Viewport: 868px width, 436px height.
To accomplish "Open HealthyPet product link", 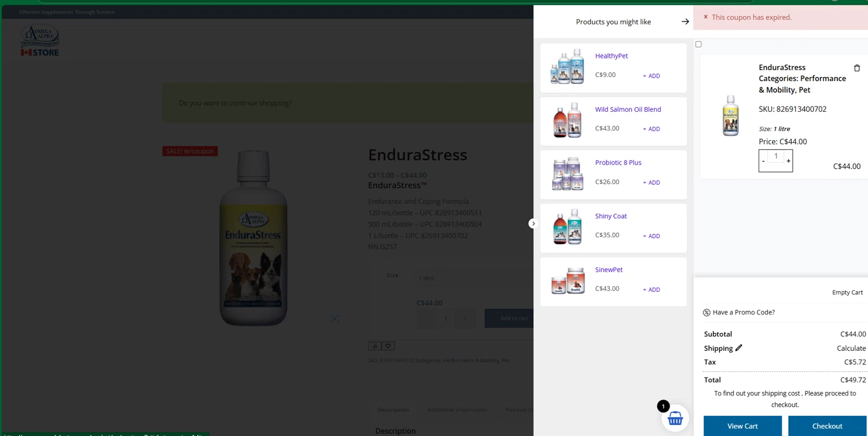I will click(x=612, y=56).
